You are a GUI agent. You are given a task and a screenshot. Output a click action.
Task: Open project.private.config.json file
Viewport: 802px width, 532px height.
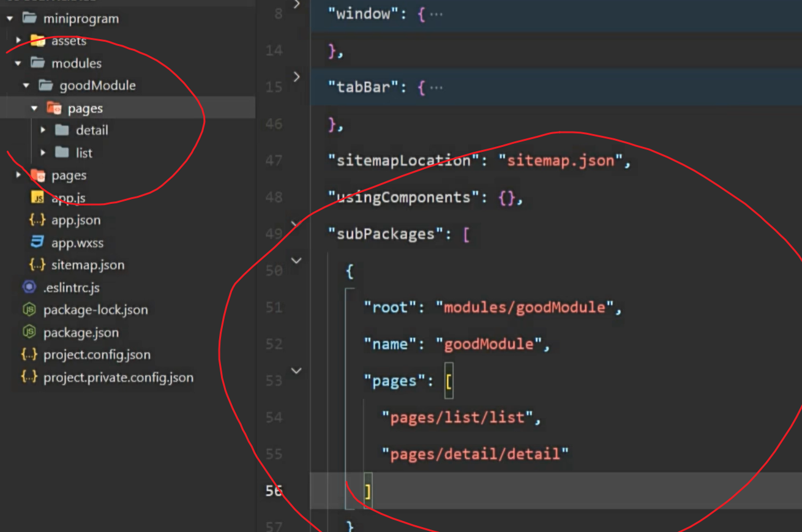tap(118, 377)
